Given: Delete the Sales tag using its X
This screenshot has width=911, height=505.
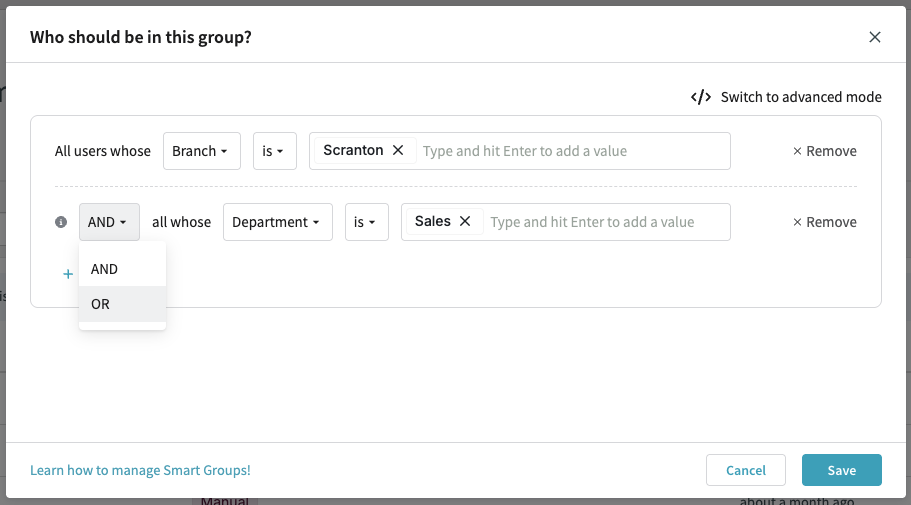Looking at the screenshot, I should [x=465, y=221].
